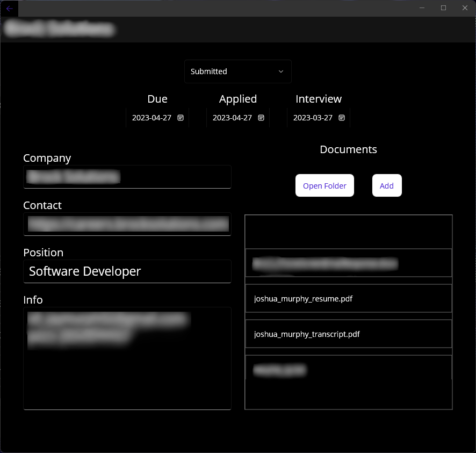
Task: Click the Open Folder button
Action: click(x=324, y=185)
